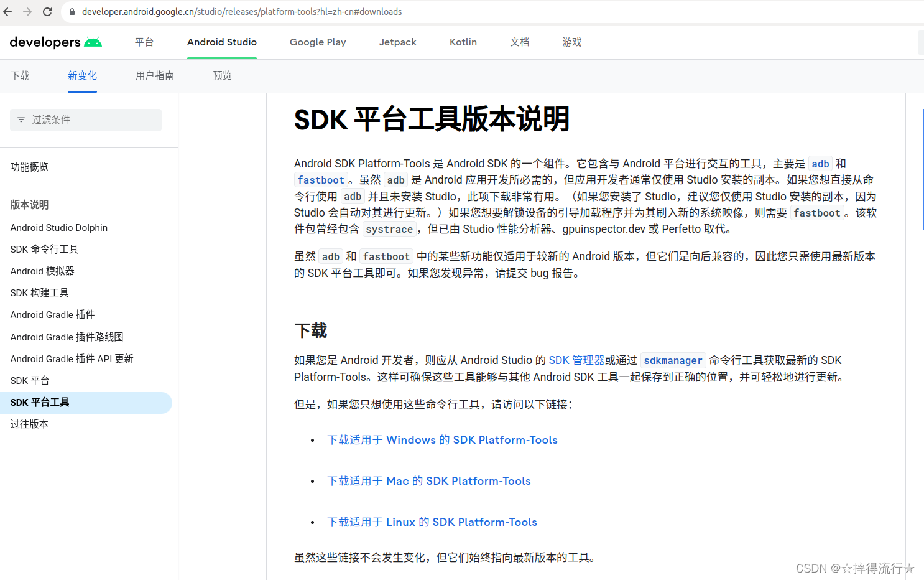
Task: Open Android Gradle 插件 sidebar entry
Action: tap(53, 315)
